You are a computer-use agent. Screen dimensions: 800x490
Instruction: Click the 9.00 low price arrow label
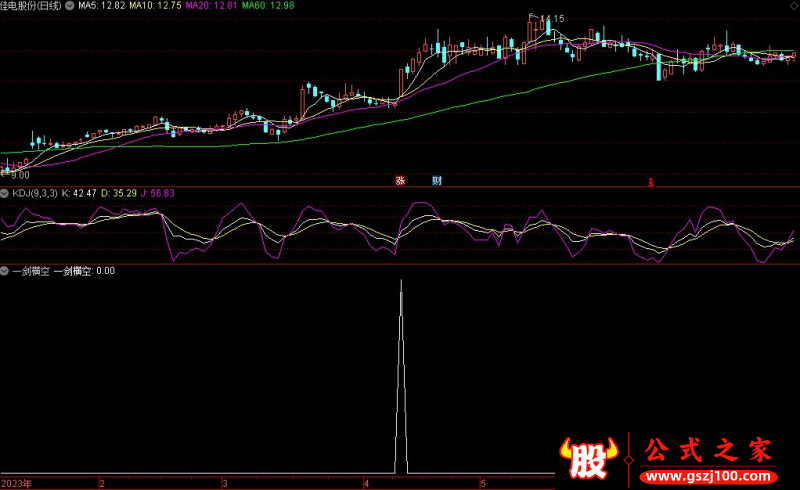[18, 174]
